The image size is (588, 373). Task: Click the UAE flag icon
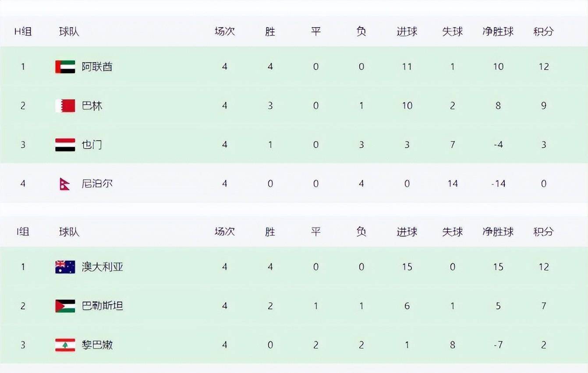click(65, 67)
